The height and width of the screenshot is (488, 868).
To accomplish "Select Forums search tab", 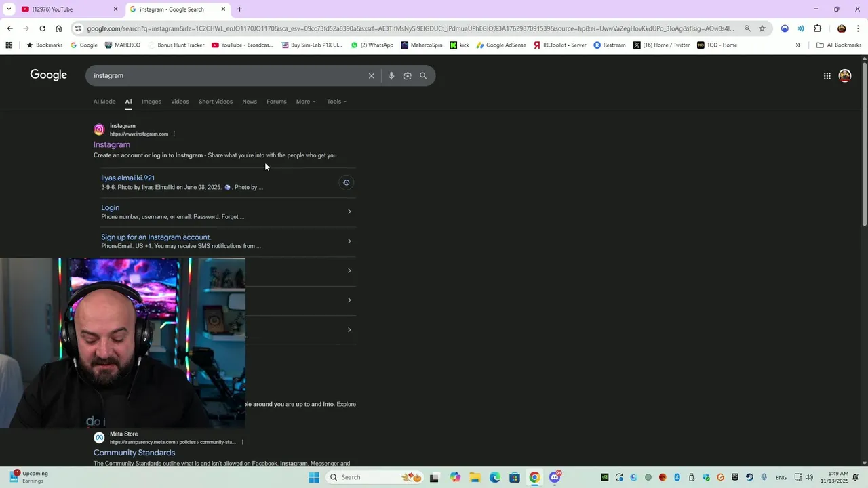I will (276, 102).
